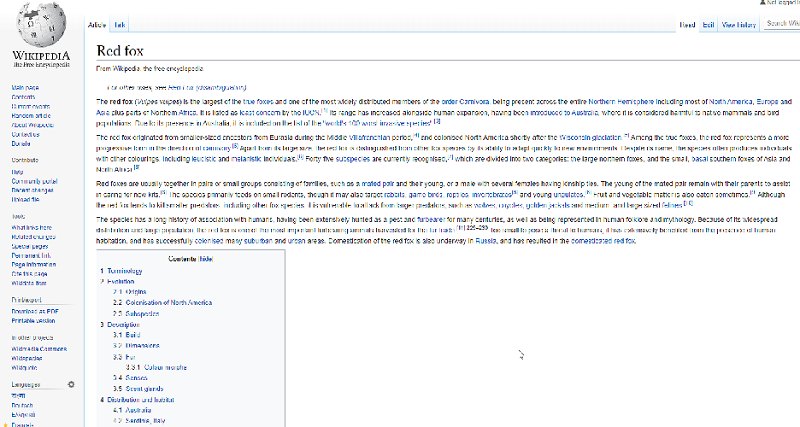Jump to section 4.1 Australia
The height and width of the screenshot is (427, 800).
pos(132,410)
